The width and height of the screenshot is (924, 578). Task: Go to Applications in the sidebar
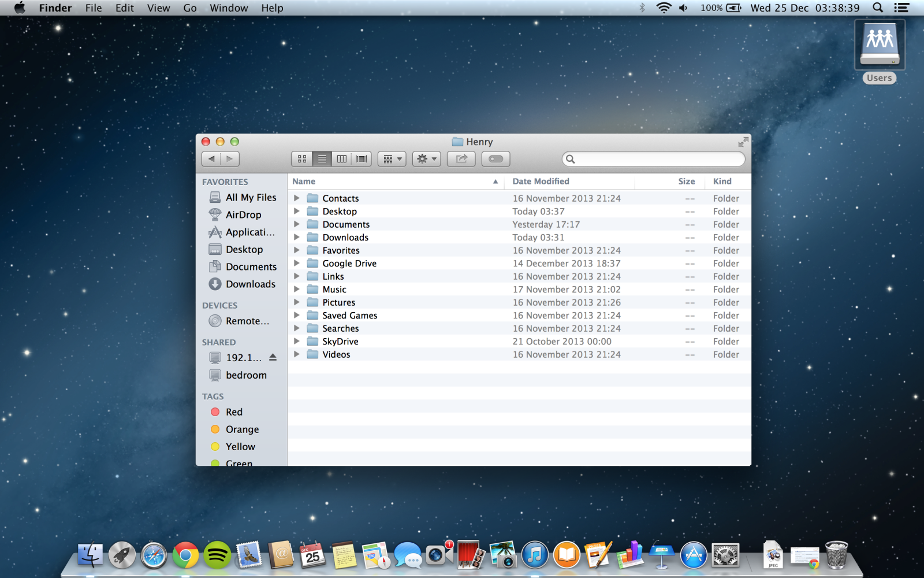[242, 232]
